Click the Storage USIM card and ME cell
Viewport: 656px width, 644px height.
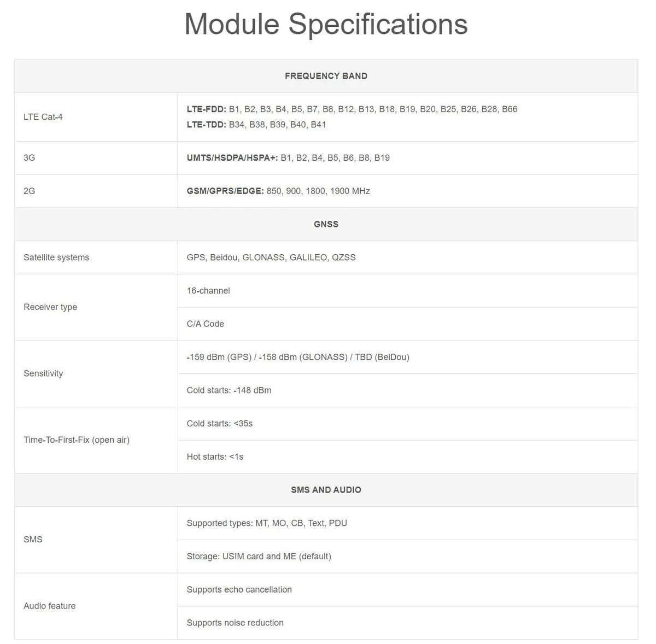coord(408,557)
